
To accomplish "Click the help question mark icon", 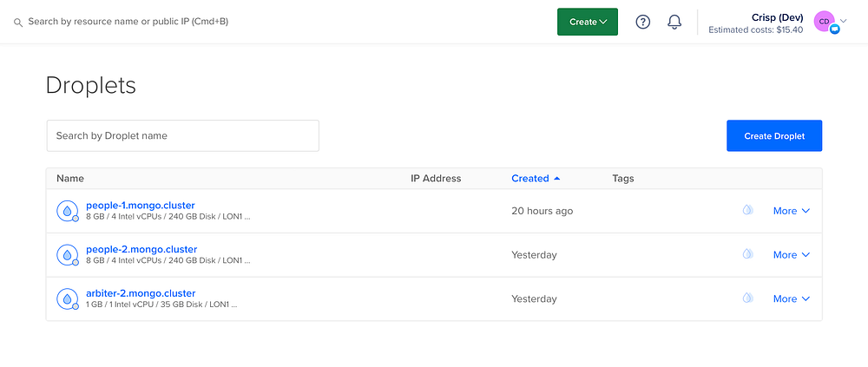I will point(643,23).
